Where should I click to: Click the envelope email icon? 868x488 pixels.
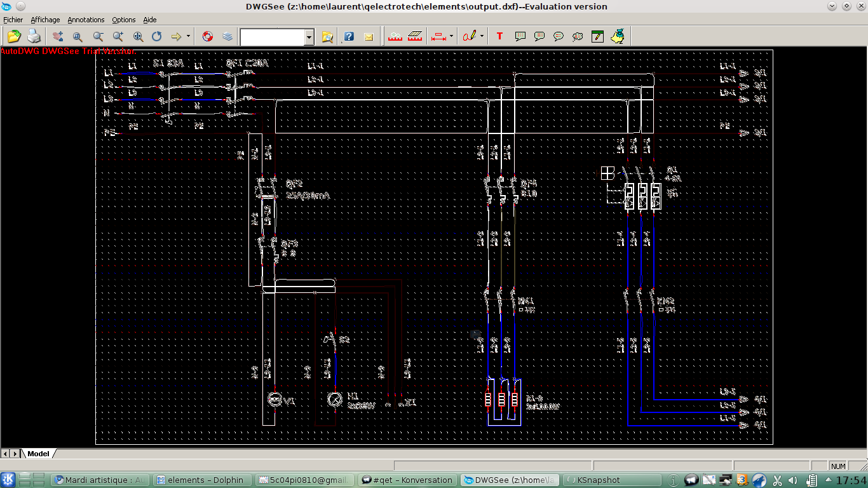368,36
